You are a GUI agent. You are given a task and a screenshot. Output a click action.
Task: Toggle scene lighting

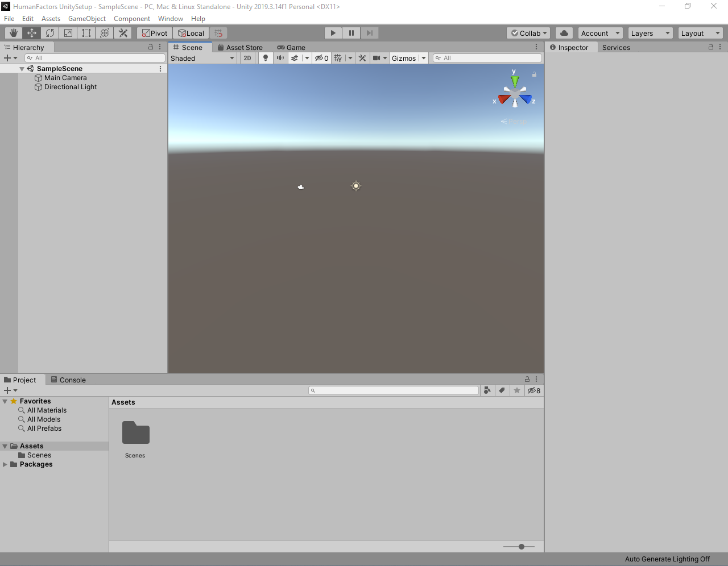266,58
